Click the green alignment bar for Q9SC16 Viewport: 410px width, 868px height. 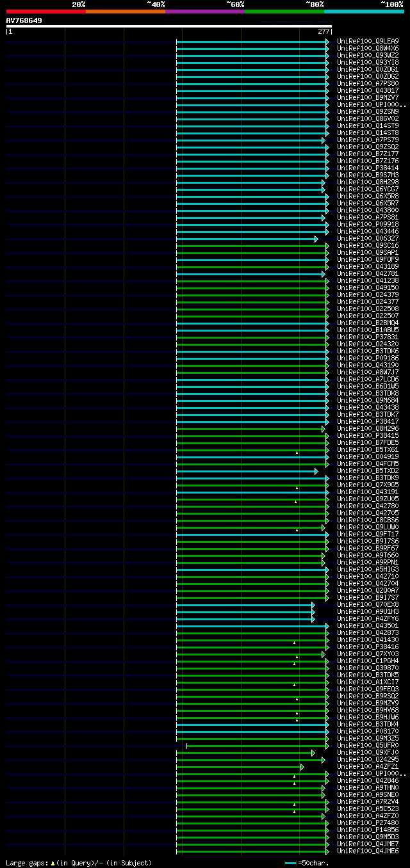tap(251, 246)
